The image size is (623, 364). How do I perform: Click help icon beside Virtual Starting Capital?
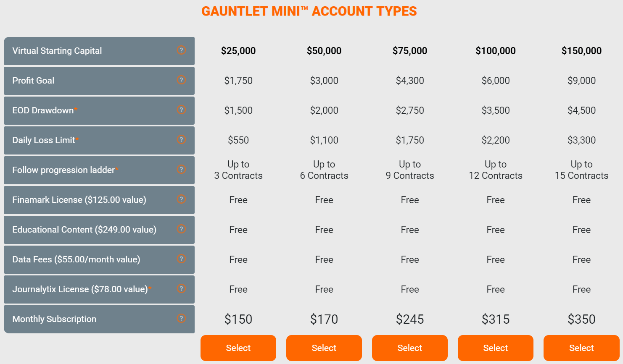(x=181, y=50)
